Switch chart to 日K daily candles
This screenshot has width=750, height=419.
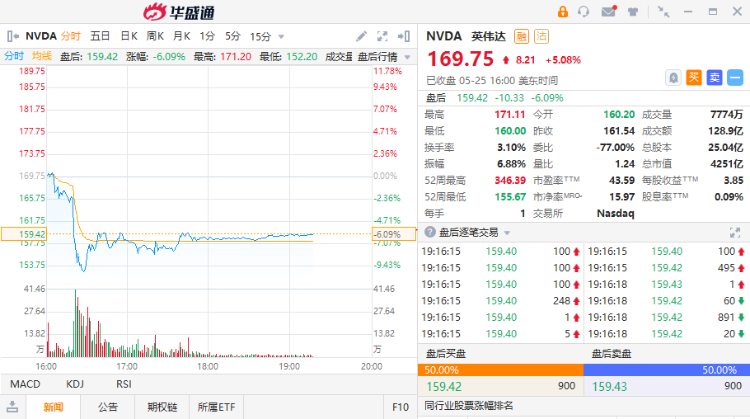click(x=129, y=36)
